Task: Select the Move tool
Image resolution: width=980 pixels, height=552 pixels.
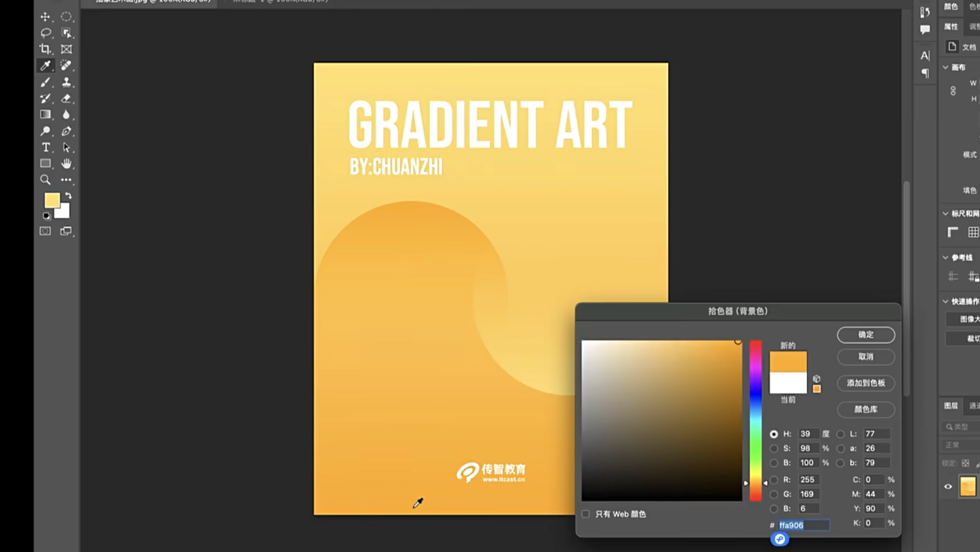Action: click(x=46, y=16)
